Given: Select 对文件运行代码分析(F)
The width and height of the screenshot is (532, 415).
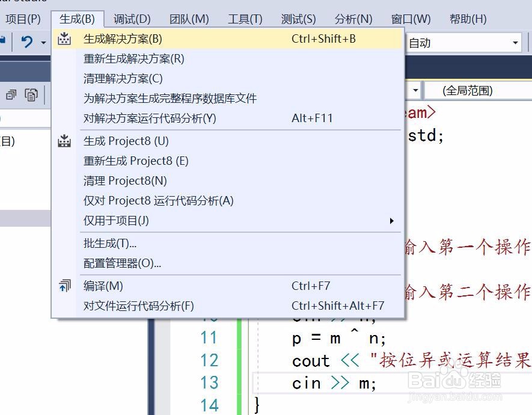Looking at the screenshot, I should pyautogui.click(x=228, y=306).
